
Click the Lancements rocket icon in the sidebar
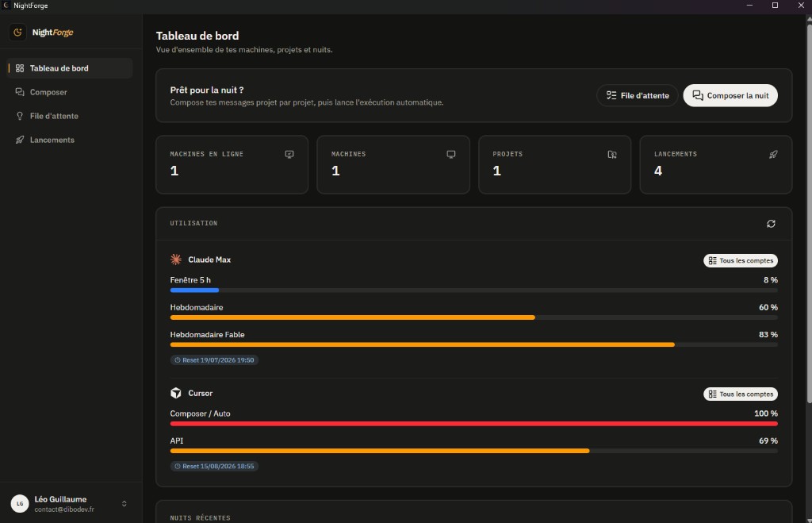tap(20, 140)
